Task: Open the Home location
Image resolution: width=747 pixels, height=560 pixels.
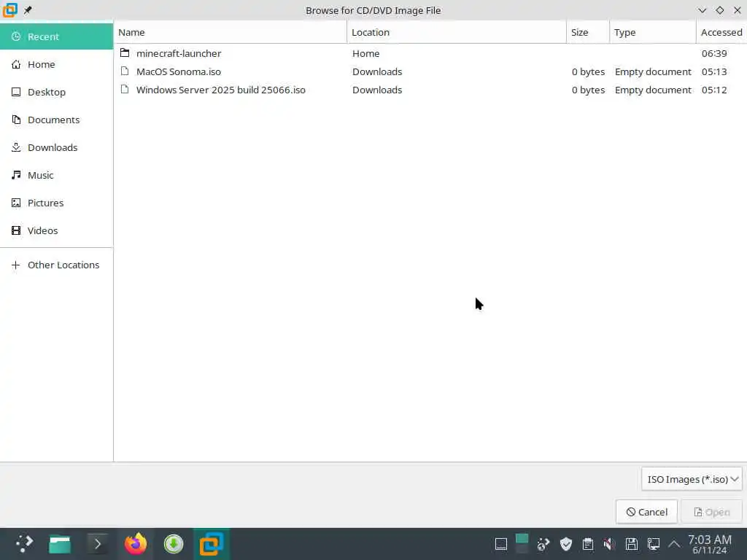Action: [56, 64]
